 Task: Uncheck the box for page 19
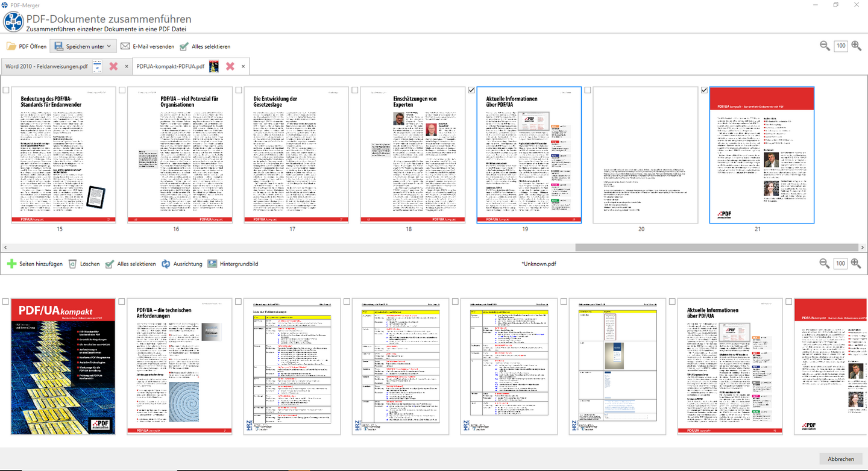coord(471,90)
